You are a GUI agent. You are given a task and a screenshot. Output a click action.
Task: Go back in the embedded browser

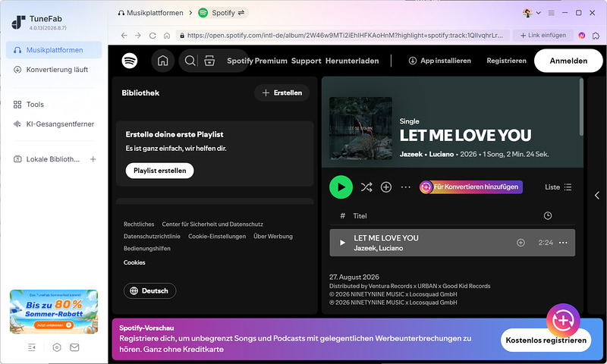pyautogui.click(x=124, y=36)
